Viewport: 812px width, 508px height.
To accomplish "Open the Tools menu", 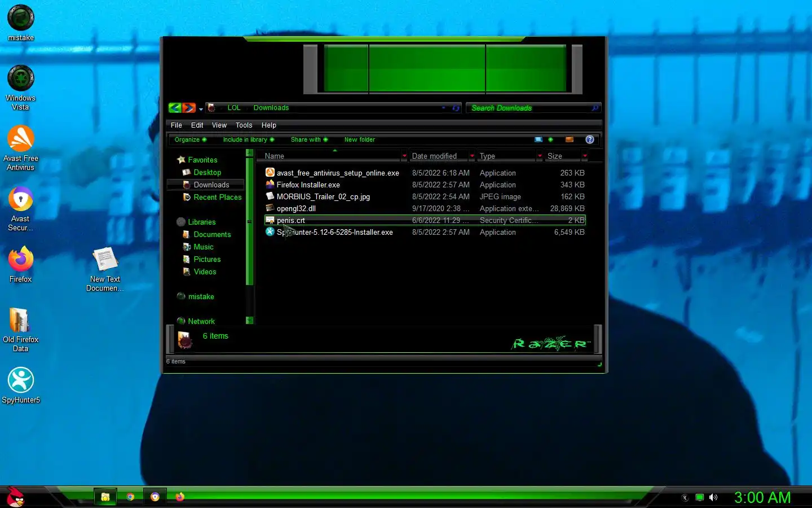I will pos(244,125).
